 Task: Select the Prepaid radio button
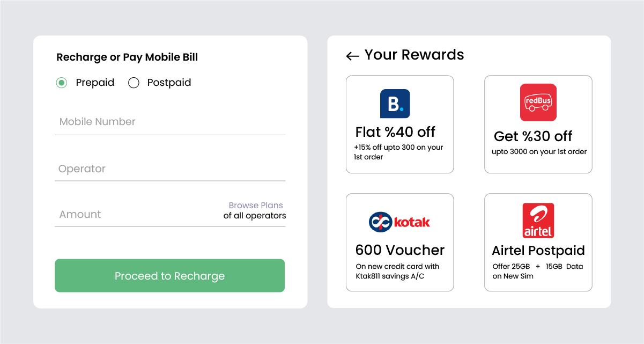tap(62, 83)
